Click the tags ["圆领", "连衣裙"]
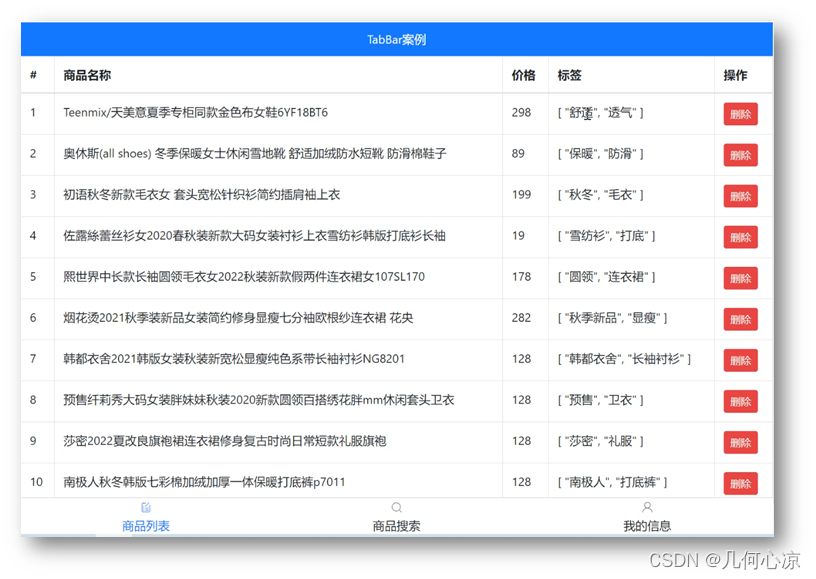Screen dimensions: 816x579 click(x=606, y=277)
